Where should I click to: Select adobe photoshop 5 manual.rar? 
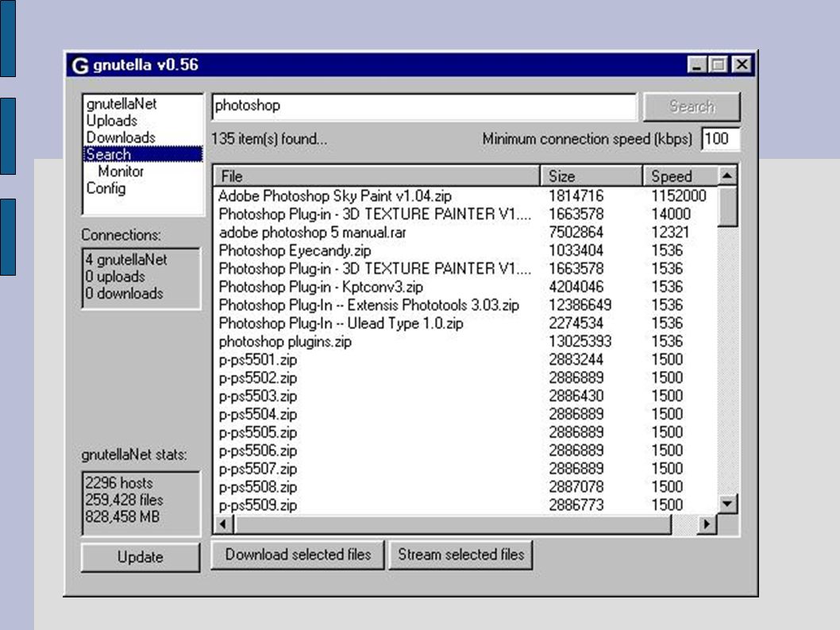tap(312, 232)
